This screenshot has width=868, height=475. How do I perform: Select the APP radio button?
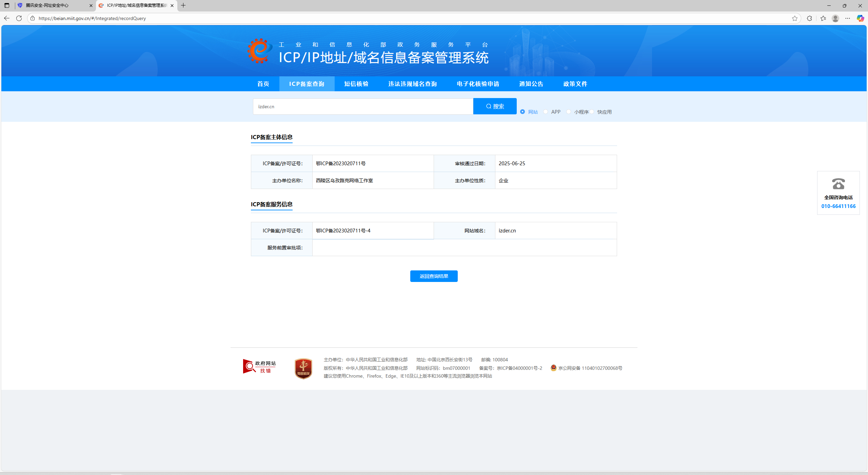546,112
